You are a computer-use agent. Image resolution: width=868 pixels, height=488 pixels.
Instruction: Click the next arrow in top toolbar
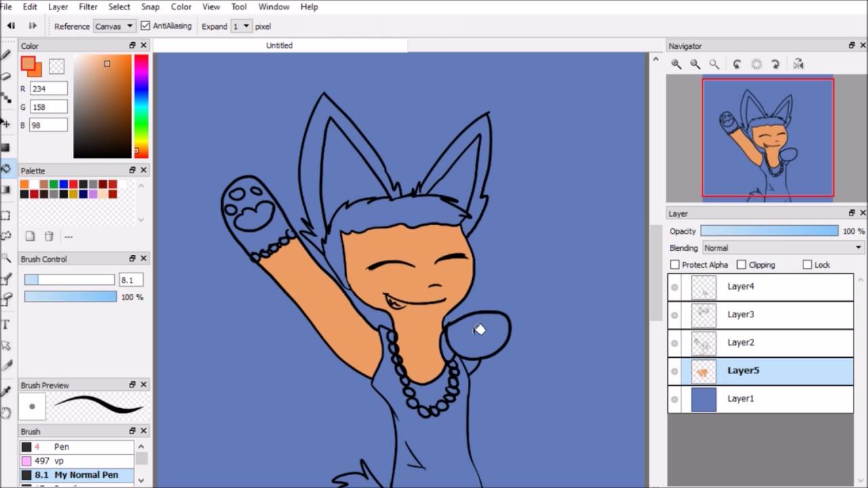click(x=32, y=26)
